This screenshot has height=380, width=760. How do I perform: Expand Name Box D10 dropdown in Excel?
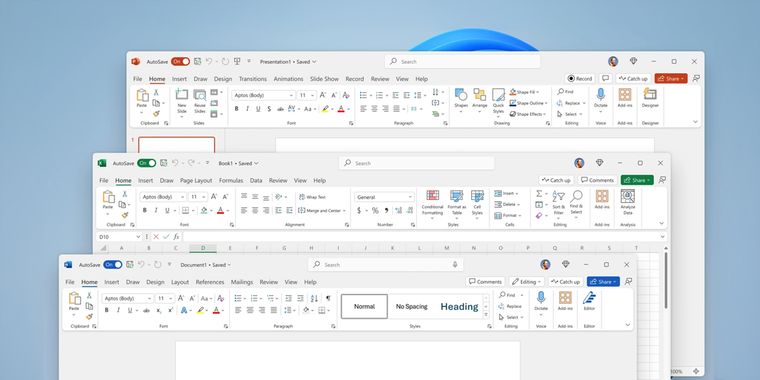[x=138, y=237]
